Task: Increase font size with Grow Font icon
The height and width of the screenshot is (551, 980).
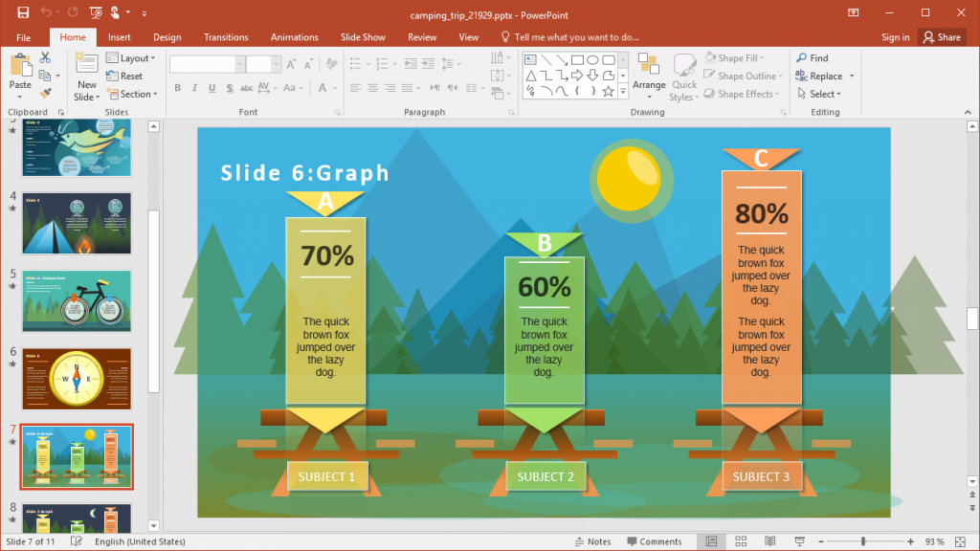Action: click(x=290, y=61)
